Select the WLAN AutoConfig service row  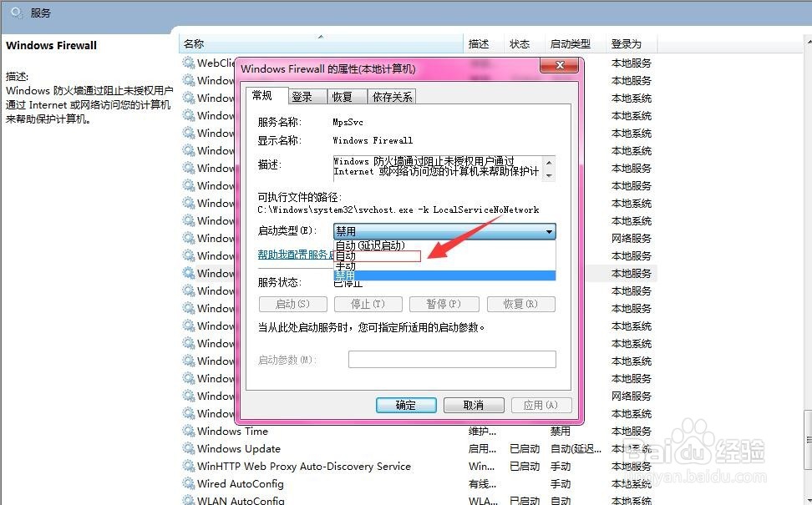click(419, 500)
